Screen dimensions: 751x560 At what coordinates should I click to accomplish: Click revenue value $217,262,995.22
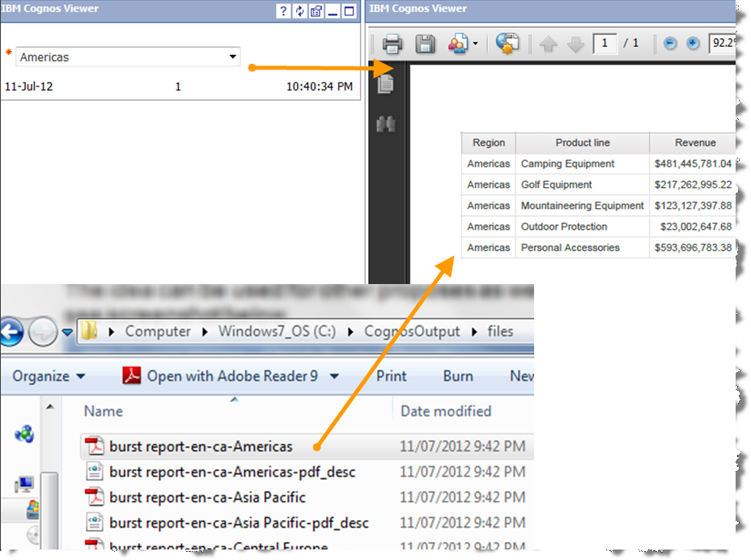point(693,185)
